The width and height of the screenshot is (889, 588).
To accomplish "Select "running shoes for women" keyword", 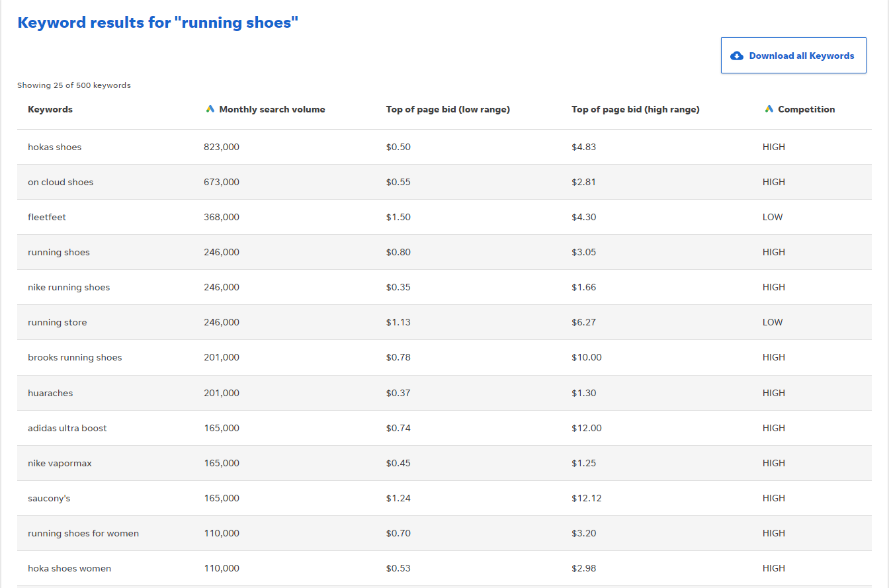I will click(83, 533).
